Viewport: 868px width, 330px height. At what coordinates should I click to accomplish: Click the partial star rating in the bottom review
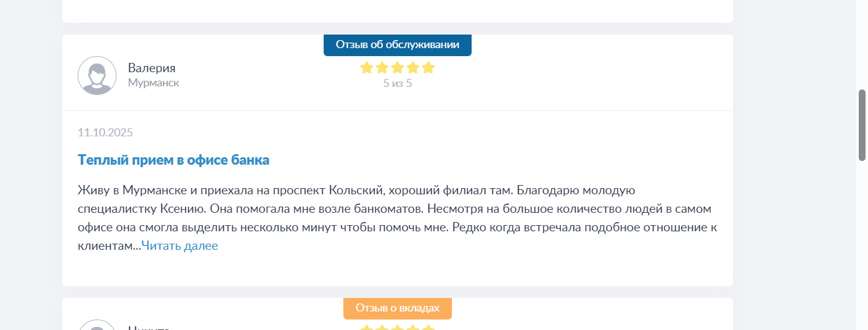pos(397,328)
